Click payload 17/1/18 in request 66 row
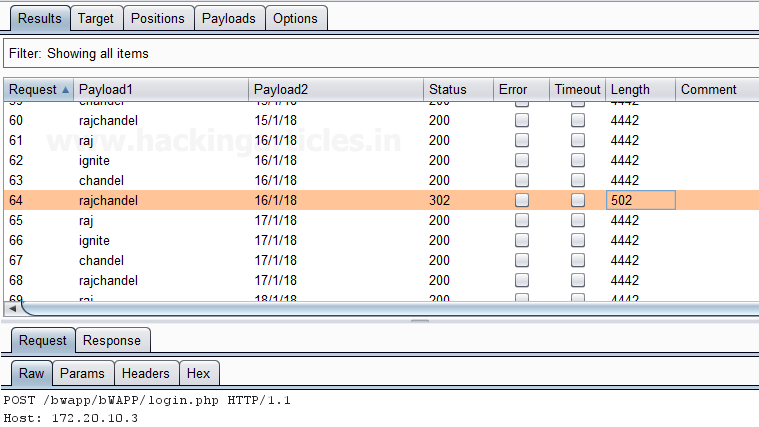This screenshot has width=759, height=427. click(x=276, y=240)
